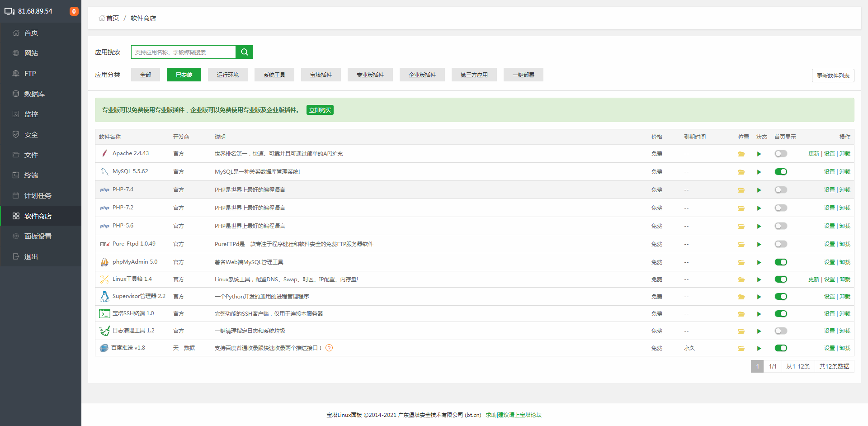
Task: Disable homepage display for phpMyAdmin 5.0
Action: pos(781,262)
